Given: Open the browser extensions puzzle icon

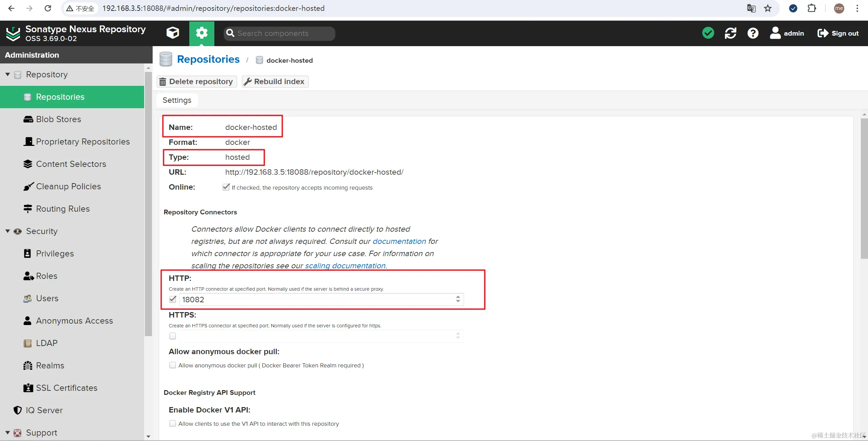Looking at the screenshot, I should pyautogui.click(x=812, y=8).
